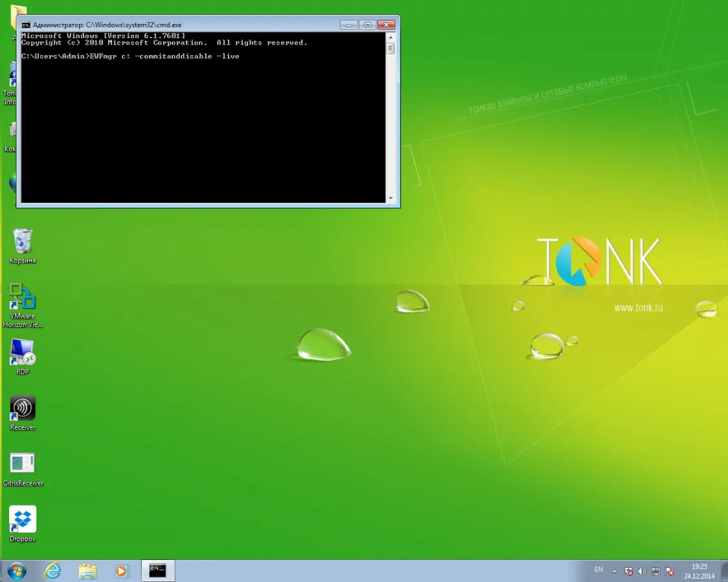This screenshot has width=728, height=582.
Task: Open the Receiver desktop shortcut
Action: 22,413
